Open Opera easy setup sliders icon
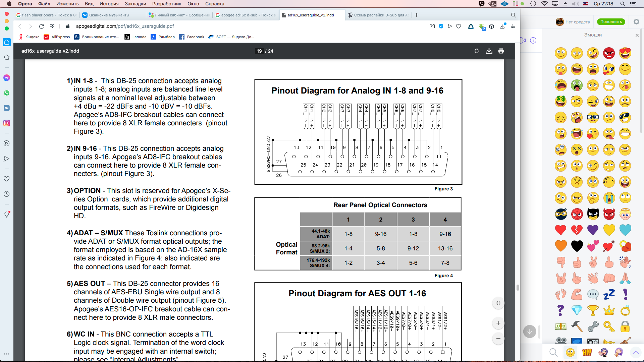 point(513,26)
